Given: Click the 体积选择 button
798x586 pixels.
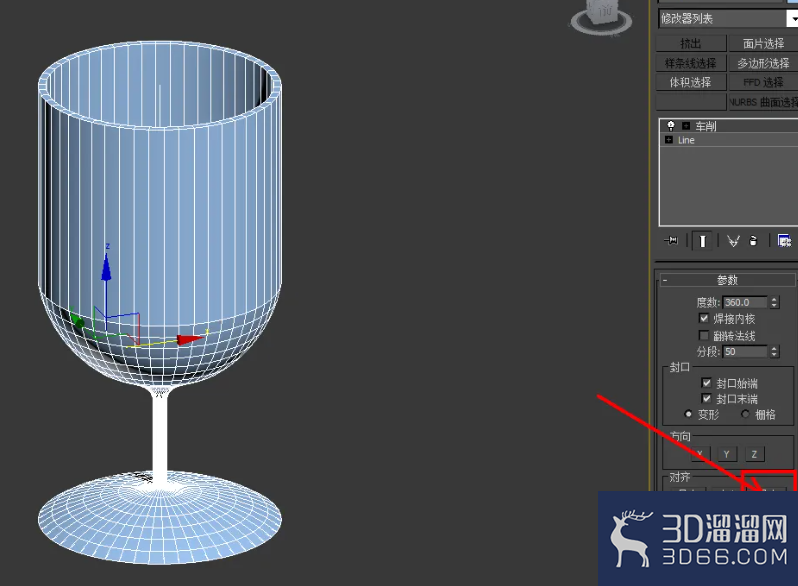Looking at the screenshot, I should click(691, 82).
